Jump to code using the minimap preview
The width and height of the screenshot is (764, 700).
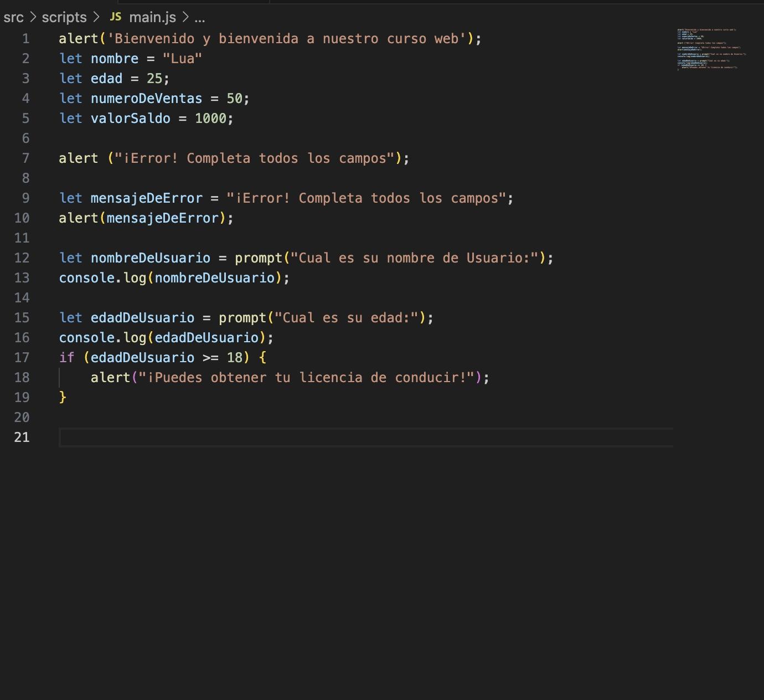click(x=712, y=49)
